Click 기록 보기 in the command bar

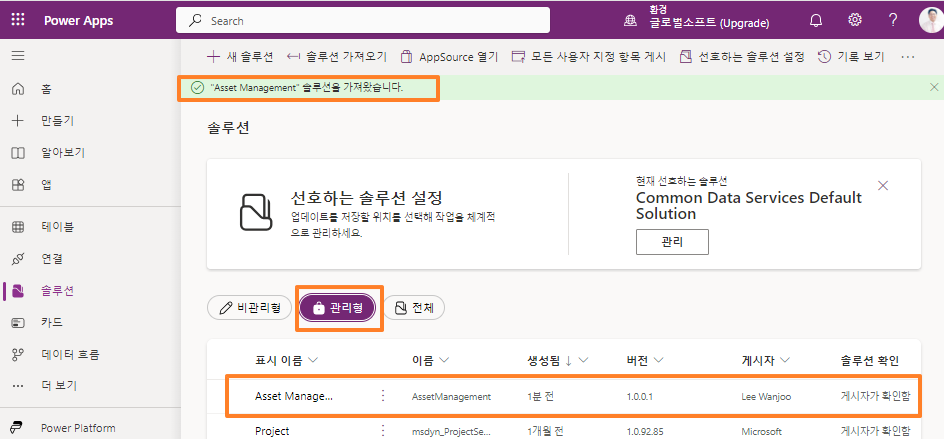point(851,57)
